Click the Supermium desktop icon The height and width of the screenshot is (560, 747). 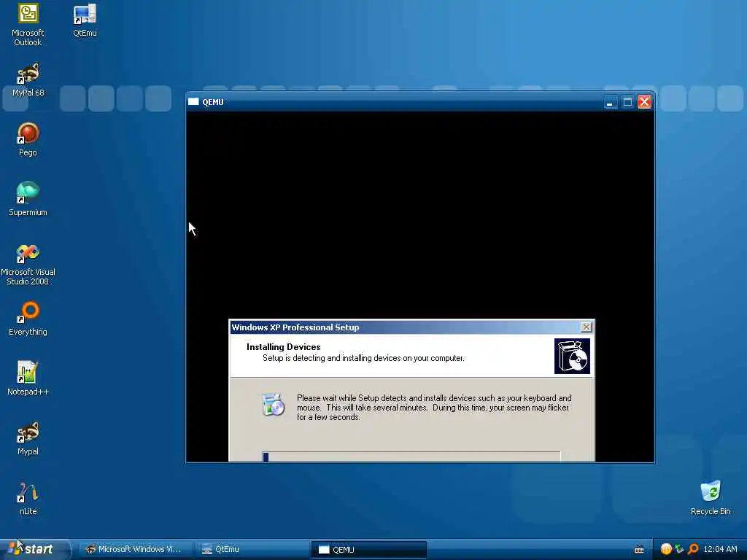pyautogui.click(x=28, y=200)
